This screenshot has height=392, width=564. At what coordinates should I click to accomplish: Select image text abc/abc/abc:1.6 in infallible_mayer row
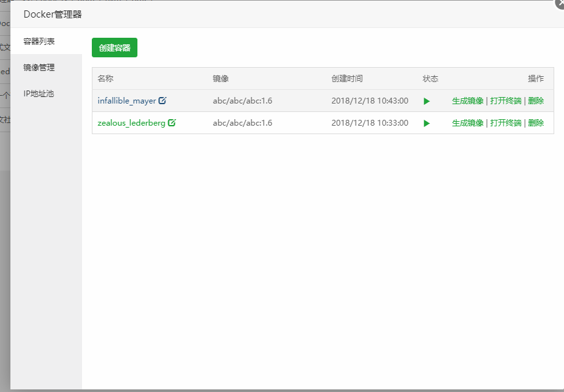[242, 101]
